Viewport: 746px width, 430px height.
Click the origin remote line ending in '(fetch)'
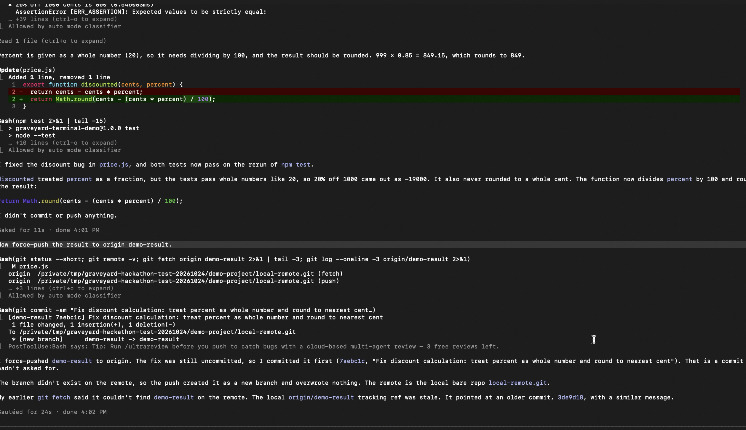(175, 274)
